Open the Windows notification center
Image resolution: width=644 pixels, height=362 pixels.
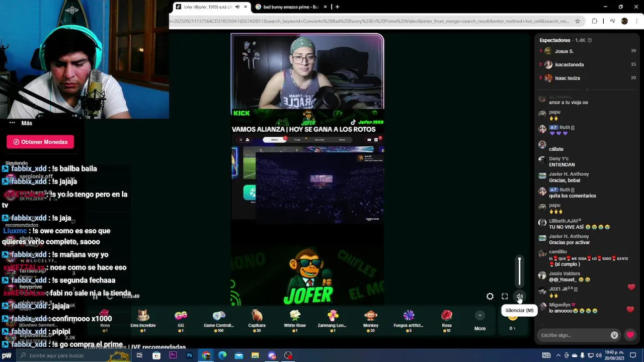(x=633, y=355)
